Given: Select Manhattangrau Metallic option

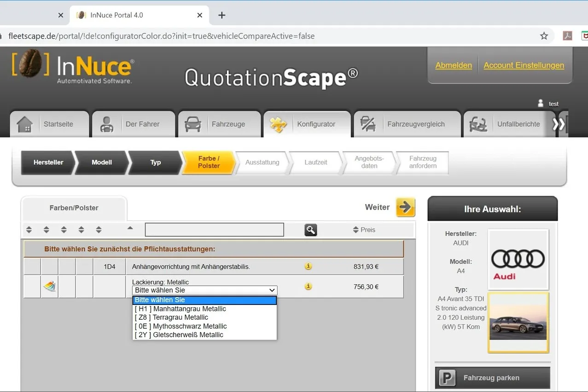Looking at the screenshot, I should [x=205, y=309].
